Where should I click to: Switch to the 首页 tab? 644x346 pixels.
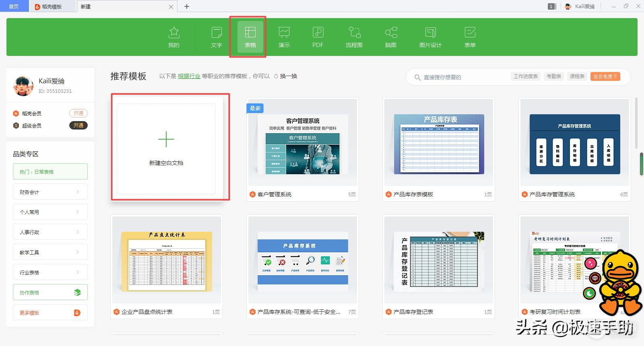(x=14, y=6)
